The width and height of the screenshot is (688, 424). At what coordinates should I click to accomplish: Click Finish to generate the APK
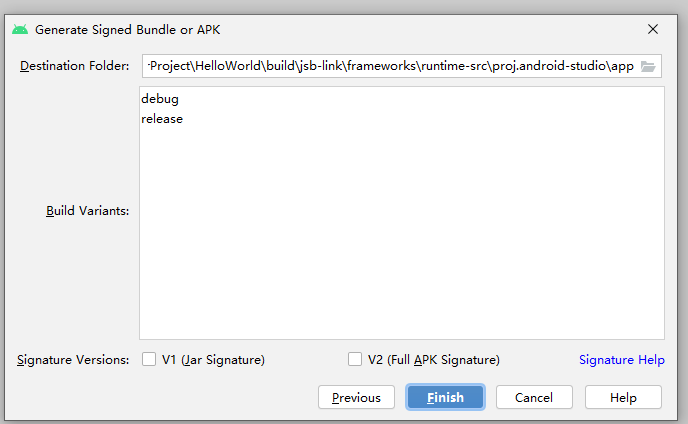(445, 397)
